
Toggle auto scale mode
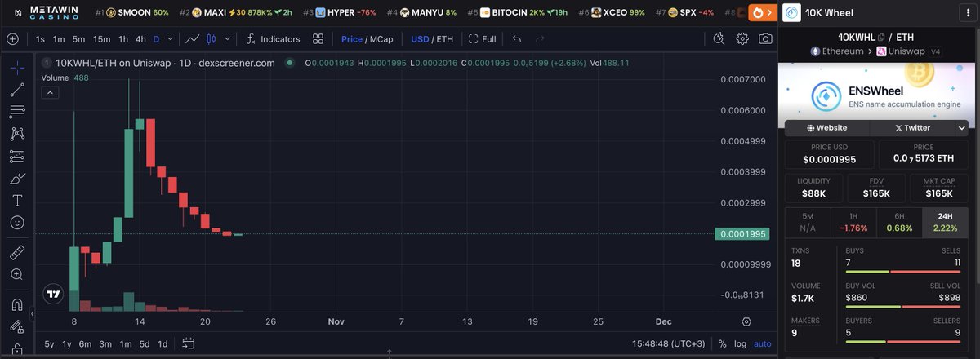(x=762, y=343)
